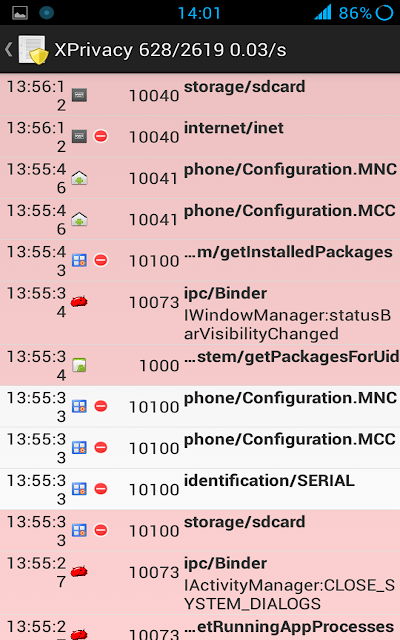Open the internet/inet log entry

tap(200, 137)
